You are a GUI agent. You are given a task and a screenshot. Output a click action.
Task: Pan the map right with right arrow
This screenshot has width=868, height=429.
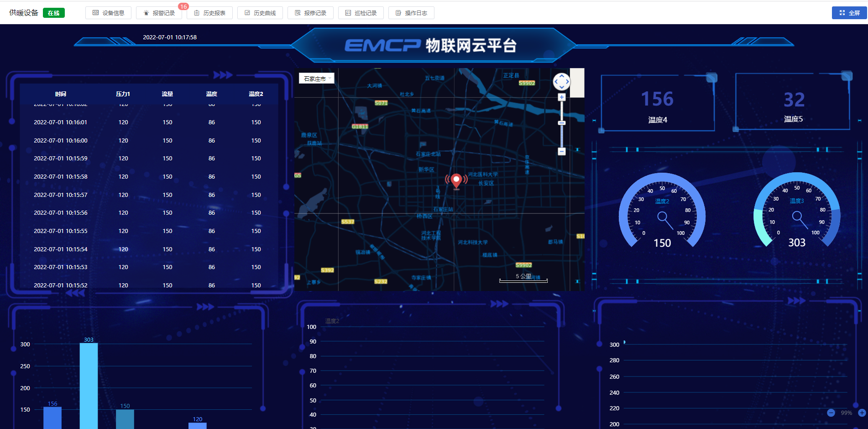click(567, 82)
